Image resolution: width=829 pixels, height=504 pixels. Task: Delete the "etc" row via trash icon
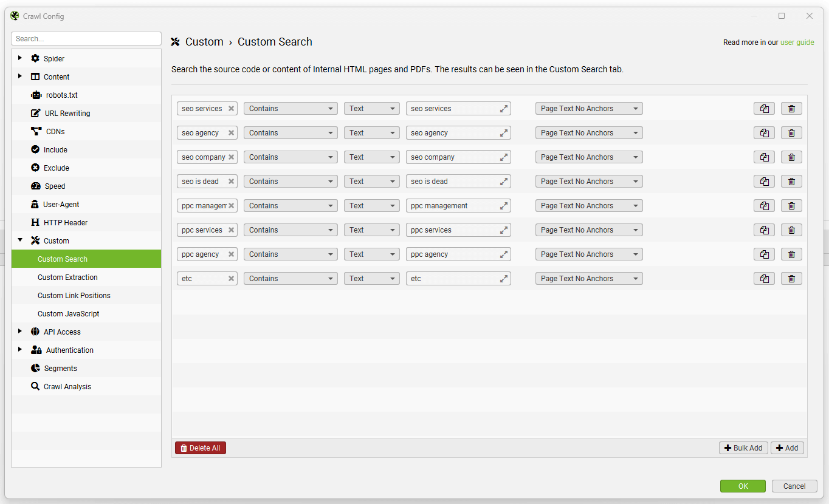click(791, 278)
